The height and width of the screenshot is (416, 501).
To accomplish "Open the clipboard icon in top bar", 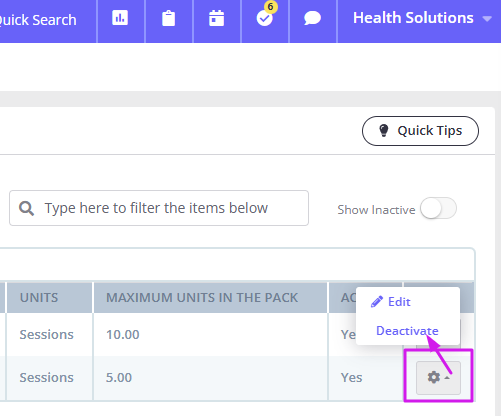I will pyautogui.click(x=168, y=18).
